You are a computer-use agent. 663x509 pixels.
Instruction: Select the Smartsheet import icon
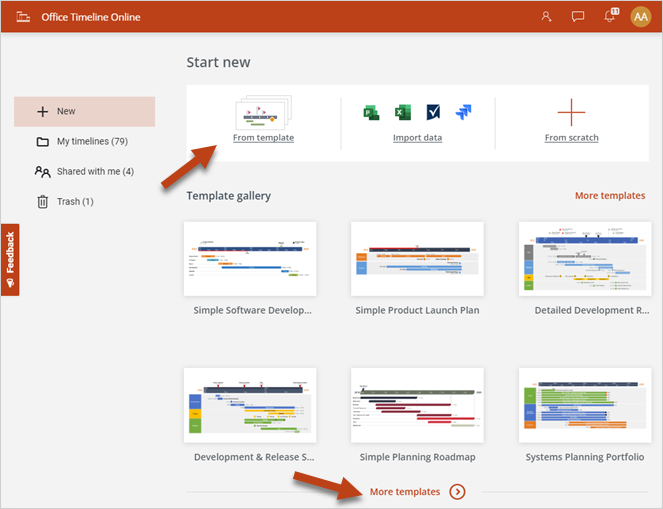pos(433,112)
